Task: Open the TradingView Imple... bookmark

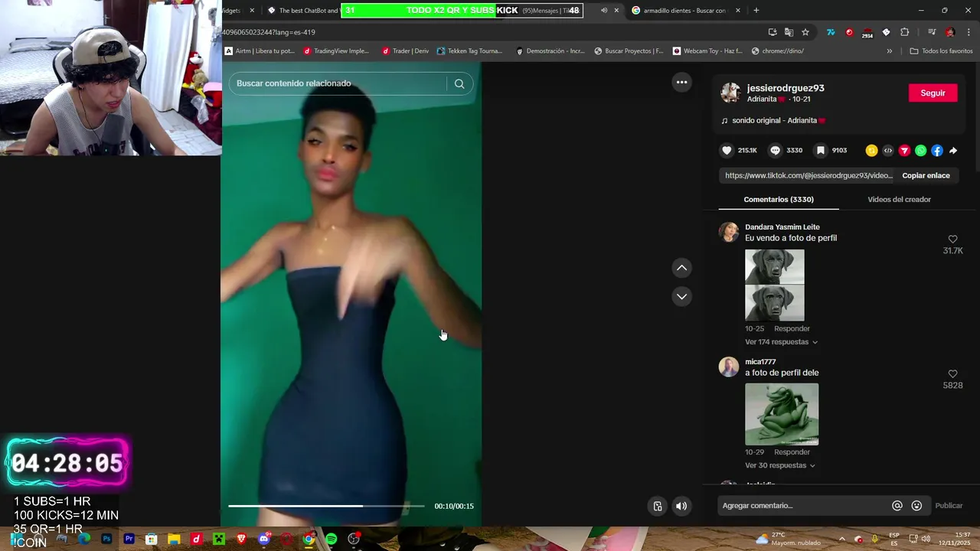Action: pyautogui.click(x=336, y=51)
